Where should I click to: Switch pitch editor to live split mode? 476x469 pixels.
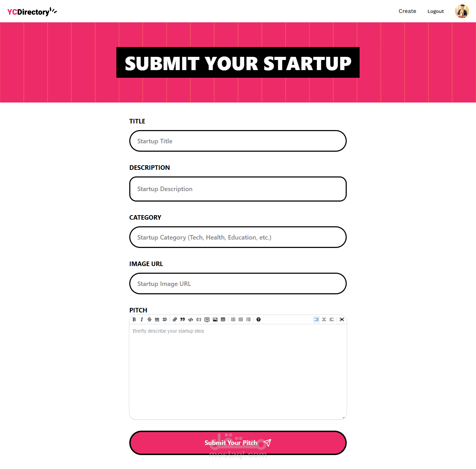click(x=324, y=319)
